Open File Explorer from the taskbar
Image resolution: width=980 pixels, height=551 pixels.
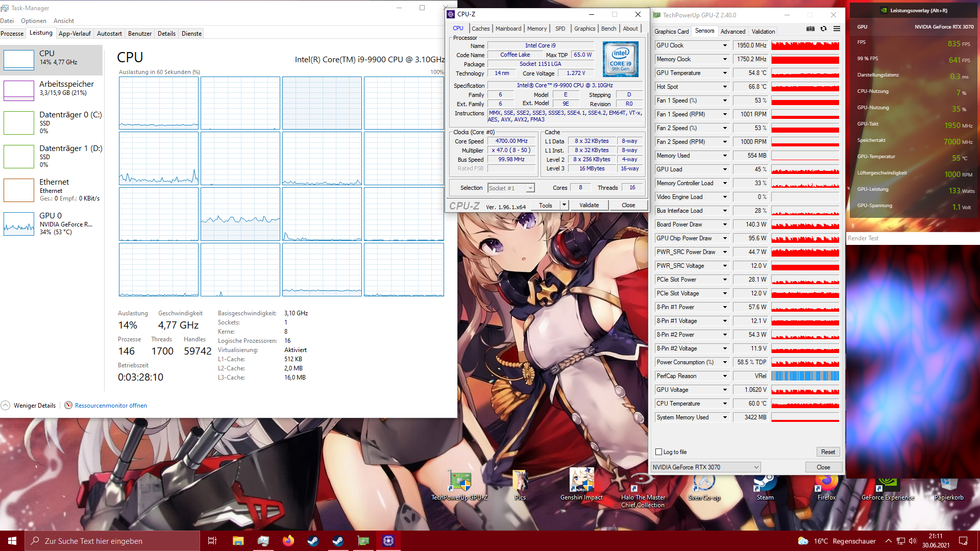(x=238, y=541)
